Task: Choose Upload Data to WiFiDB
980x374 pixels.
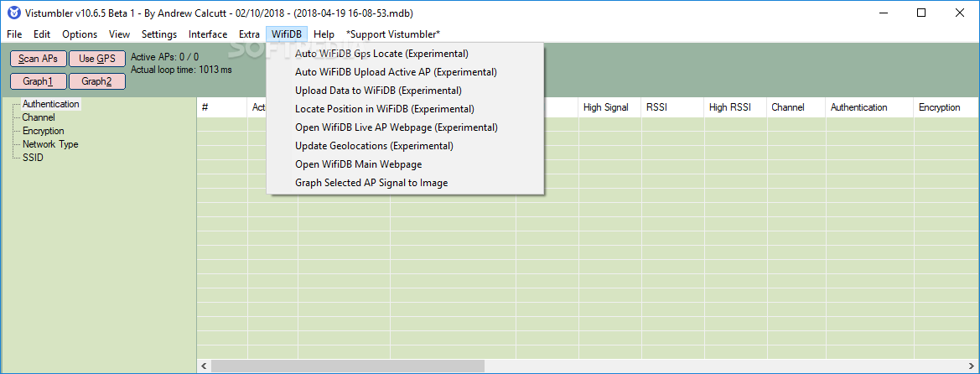Action: click(406, 91)
